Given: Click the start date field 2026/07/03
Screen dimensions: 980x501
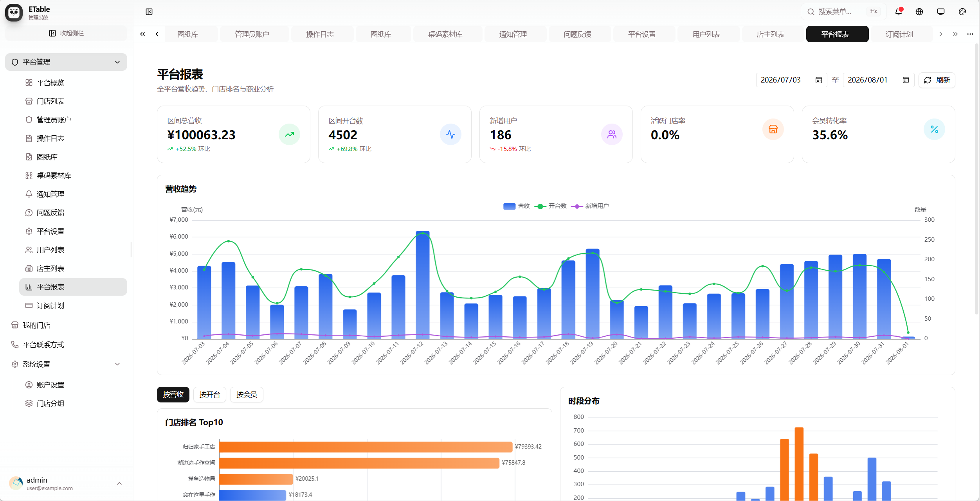Looking at the screenshot, I should (791, 80).
